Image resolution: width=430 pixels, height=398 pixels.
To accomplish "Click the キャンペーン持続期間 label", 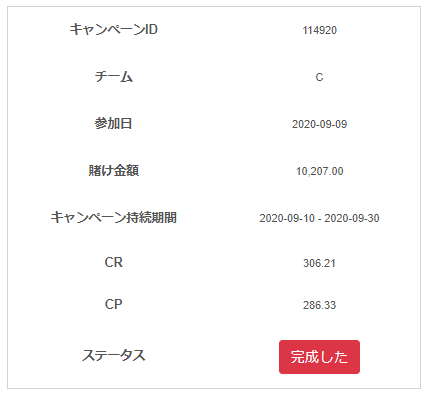I will coord(113,217).
